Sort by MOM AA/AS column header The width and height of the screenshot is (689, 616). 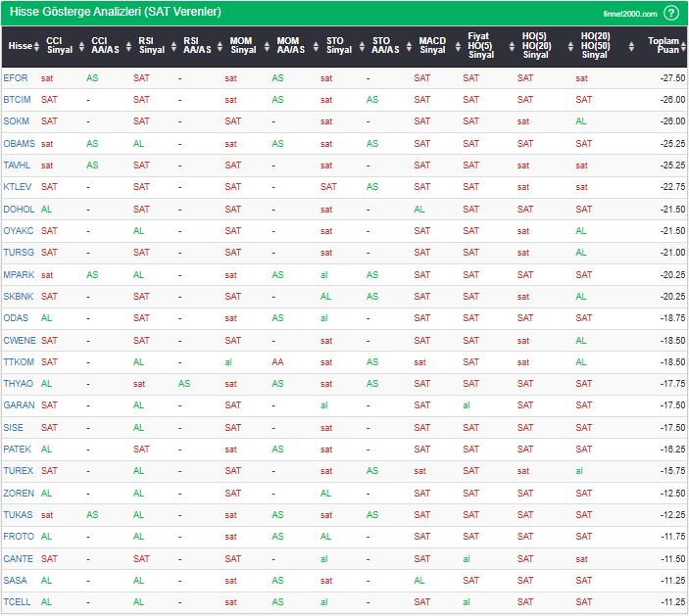click(290, 45)
